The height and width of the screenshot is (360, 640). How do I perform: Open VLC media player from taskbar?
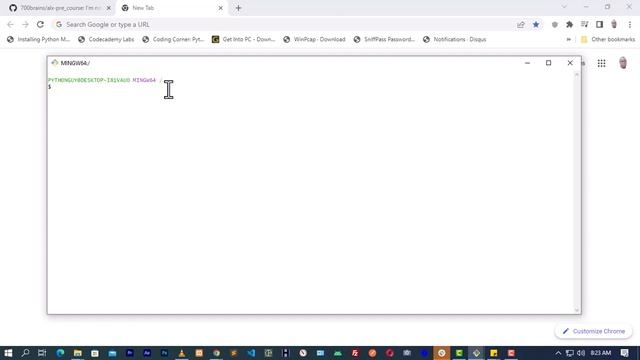182,353
